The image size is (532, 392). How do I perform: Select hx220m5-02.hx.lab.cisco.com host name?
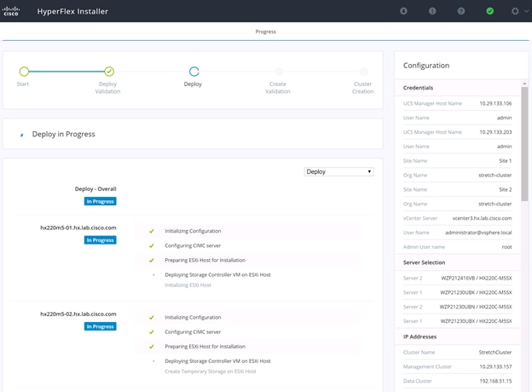pyautogui.click(x=78, y=314)
